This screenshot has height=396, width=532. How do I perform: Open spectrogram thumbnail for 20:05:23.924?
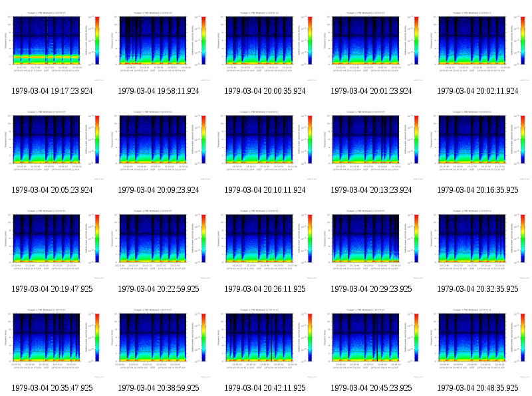(53, 145)
